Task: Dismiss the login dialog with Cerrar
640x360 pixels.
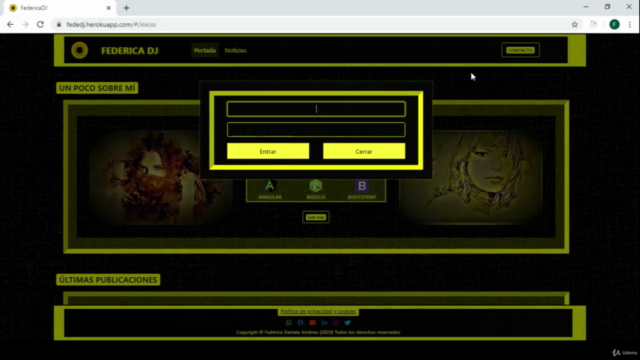Action: 364,151
